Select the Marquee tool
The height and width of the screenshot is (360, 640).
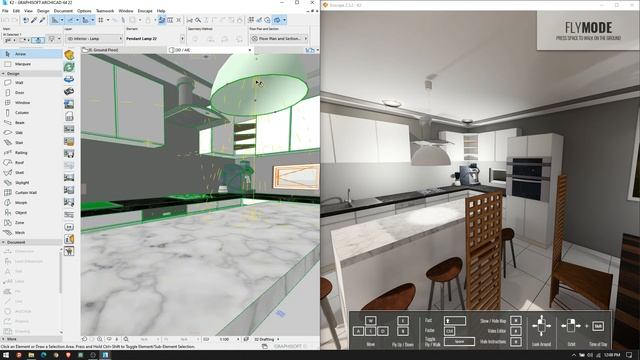(x=31, y=64)
